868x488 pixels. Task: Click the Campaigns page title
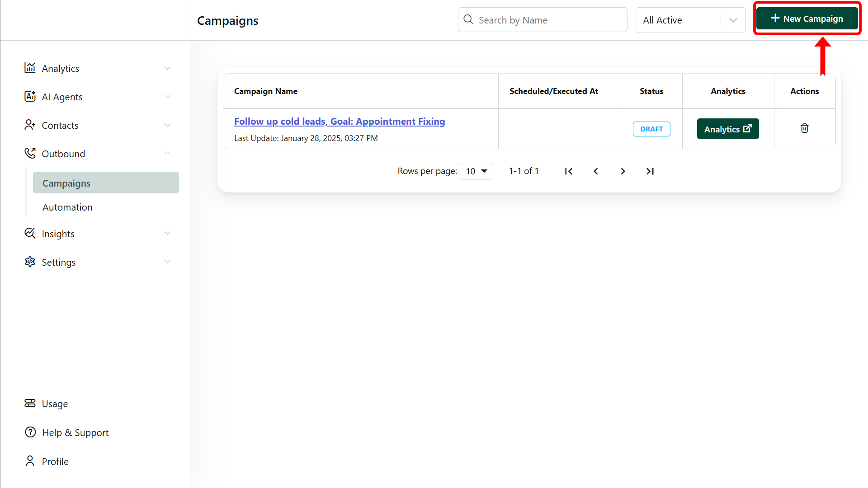pos(228,20)
